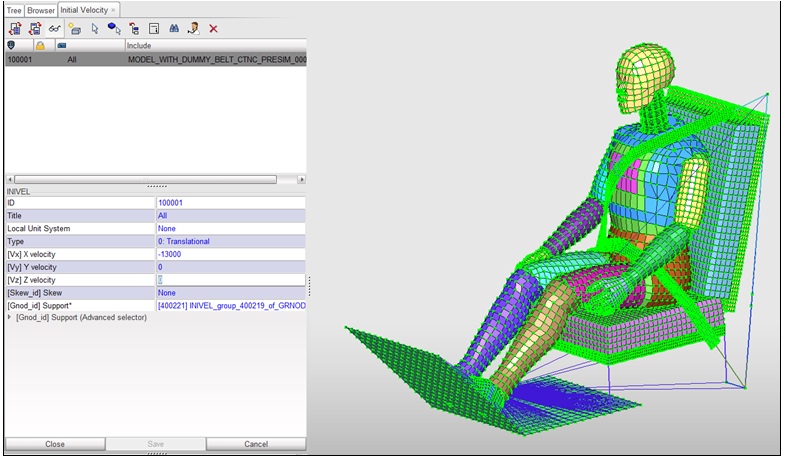Expand the Gnod_id Support Advanced selector
The image size is (785, 460).
click(x=10, y=317)
